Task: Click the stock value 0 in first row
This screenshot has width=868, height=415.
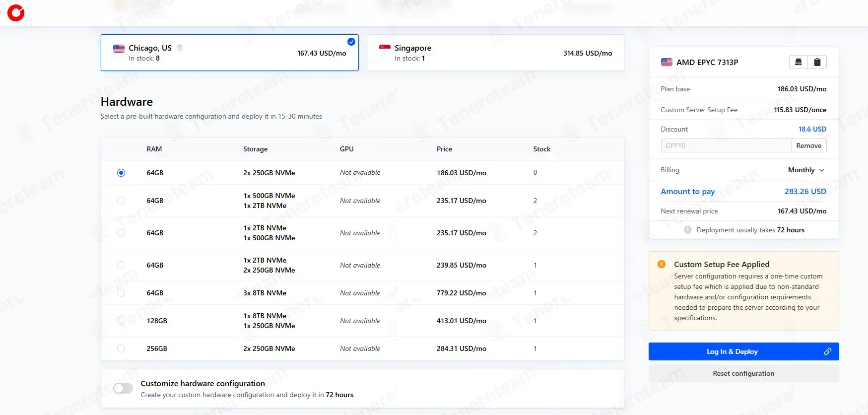Action: tap(535, 172)
